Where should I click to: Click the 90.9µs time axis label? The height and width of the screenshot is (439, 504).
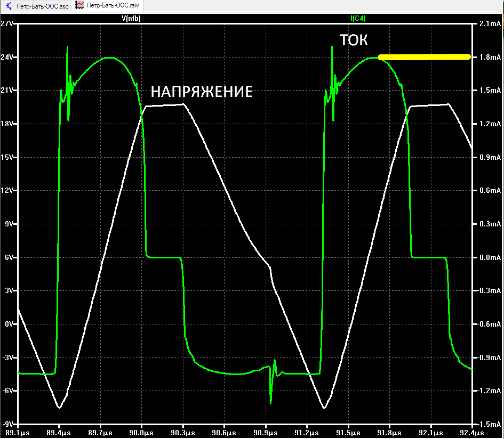pos(266,433)
